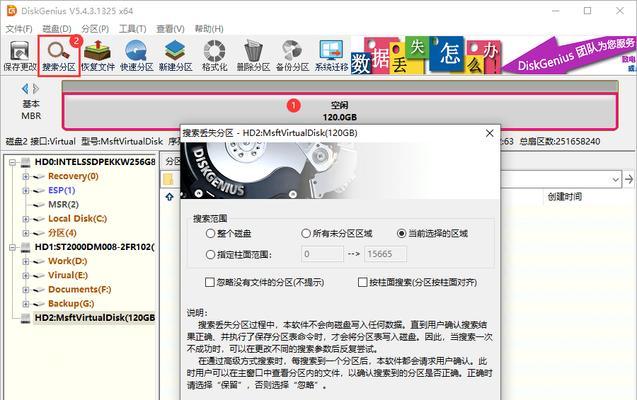This screenshot has width=637, height=400.
Task: Click the Format (格式化) toolbar icon
Action: coord(214,56)
